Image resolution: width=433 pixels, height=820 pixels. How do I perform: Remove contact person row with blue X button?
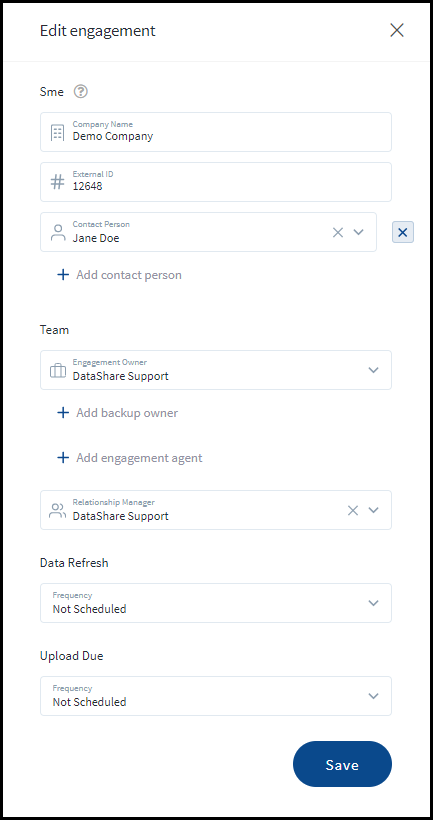pos(403,232)
